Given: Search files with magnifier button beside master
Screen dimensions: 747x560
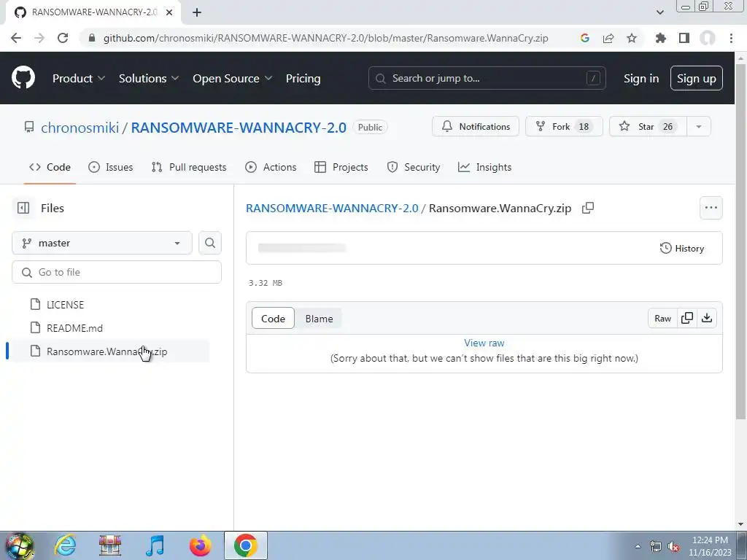Looking at the screenshot, I should [x=210, y=243].
